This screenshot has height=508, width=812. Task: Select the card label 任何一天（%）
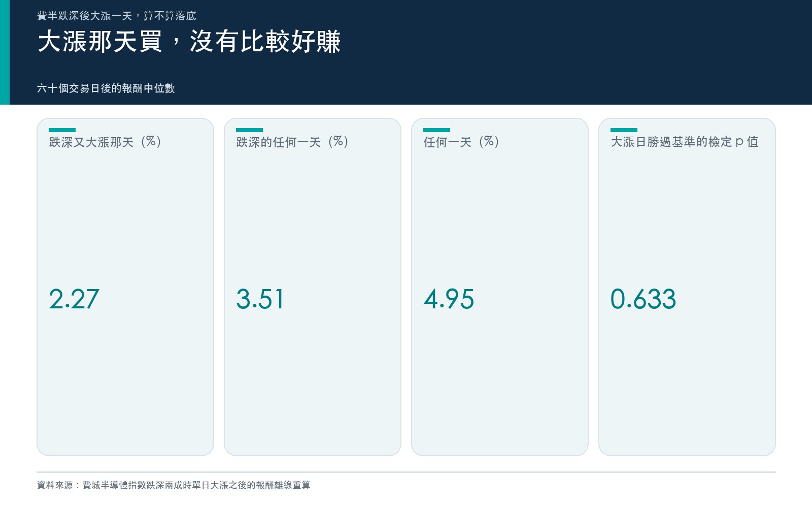pos(462,142)
